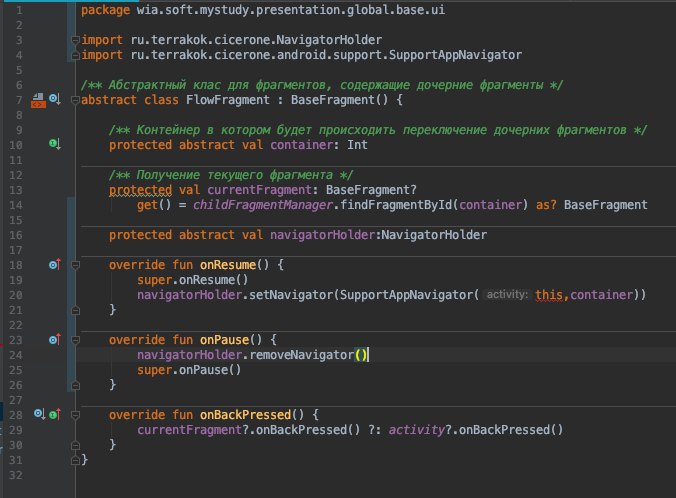
Task: Click the doc comment on line 12
Action: coord(231,175)
